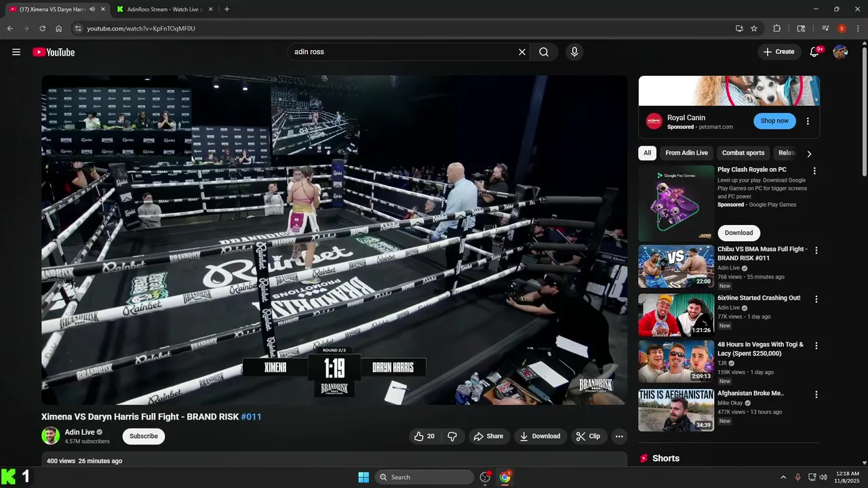The height and width of the screenshot is (488, 868).
Task: Open the Windows Start menu
Action: [363, 477]
